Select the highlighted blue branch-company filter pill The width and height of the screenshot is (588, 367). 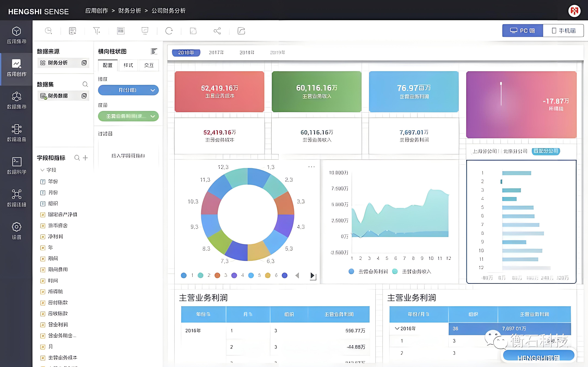pyautogui.click(x=546, y=151)
